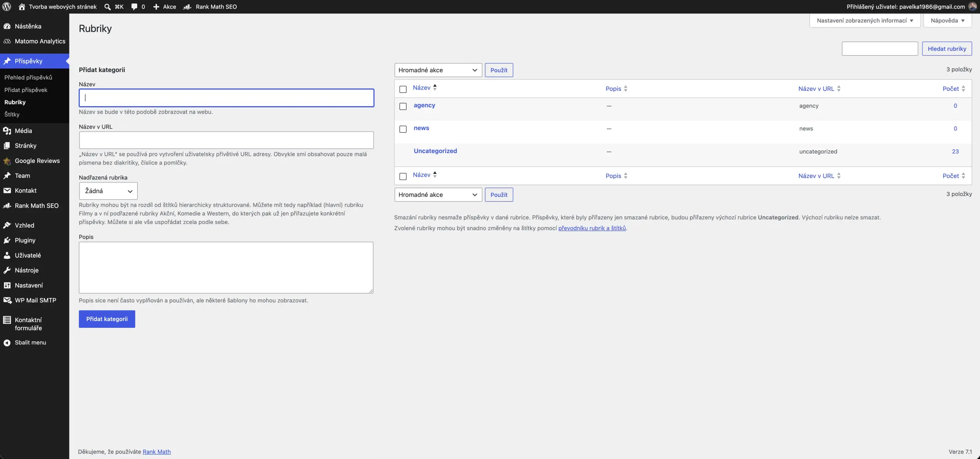Open the Vzhled brush icon
980x459 pixels.
coord(7,225)
